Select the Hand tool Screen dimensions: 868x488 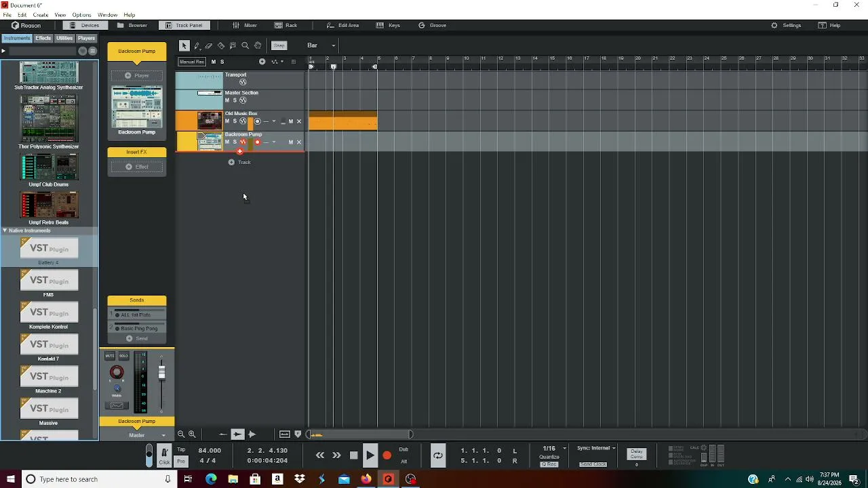[258, 45]
